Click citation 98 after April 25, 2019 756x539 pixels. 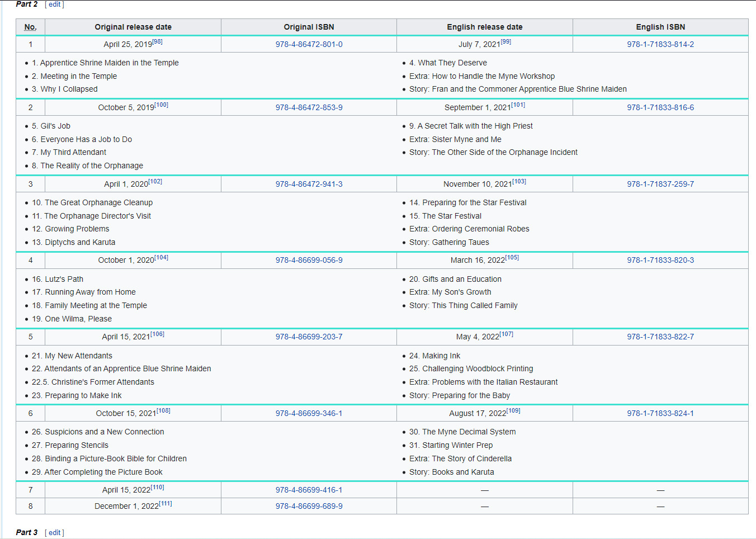(158, 42)
